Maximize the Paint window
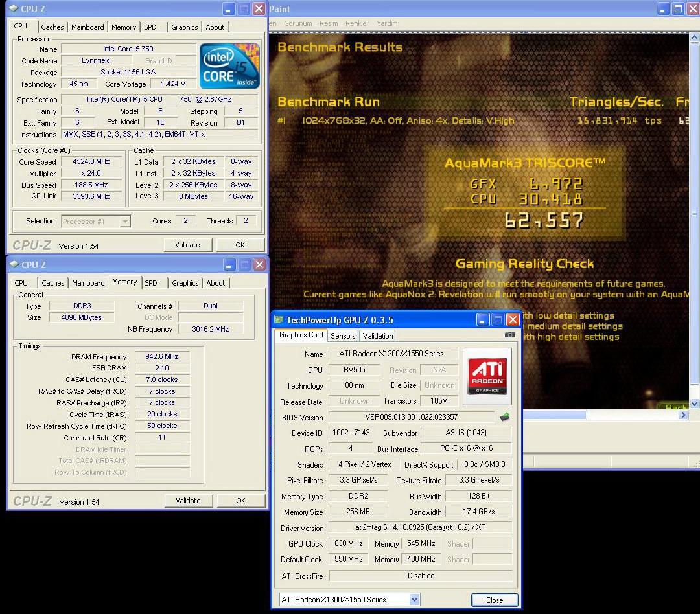This screenshot has height=614, width=700. click(678, 9)
